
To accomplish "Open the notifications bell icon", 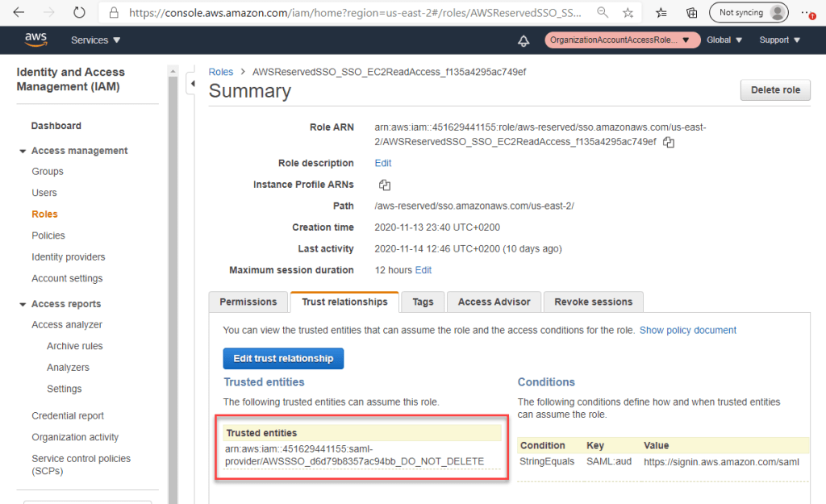I will (524, 40).
